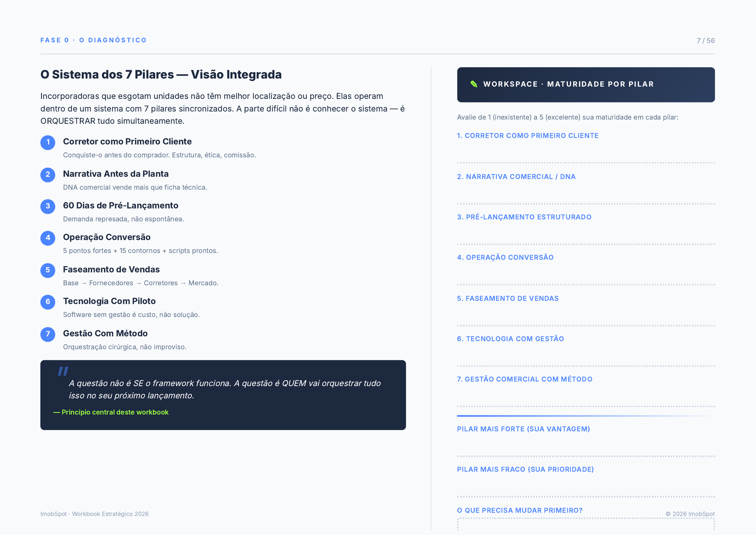The image size is (756, 535).
Task: Click the number 5 Faseamento badge
Action: [48, 270]
